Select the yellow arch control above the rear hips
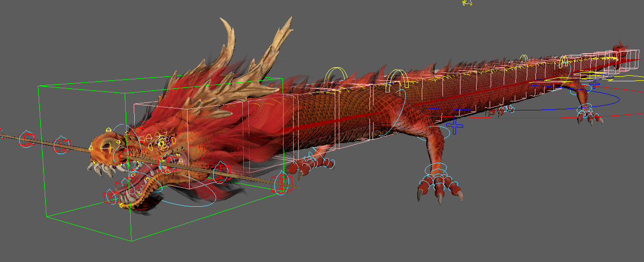The image size is (644, 262). tap(565, 62)
